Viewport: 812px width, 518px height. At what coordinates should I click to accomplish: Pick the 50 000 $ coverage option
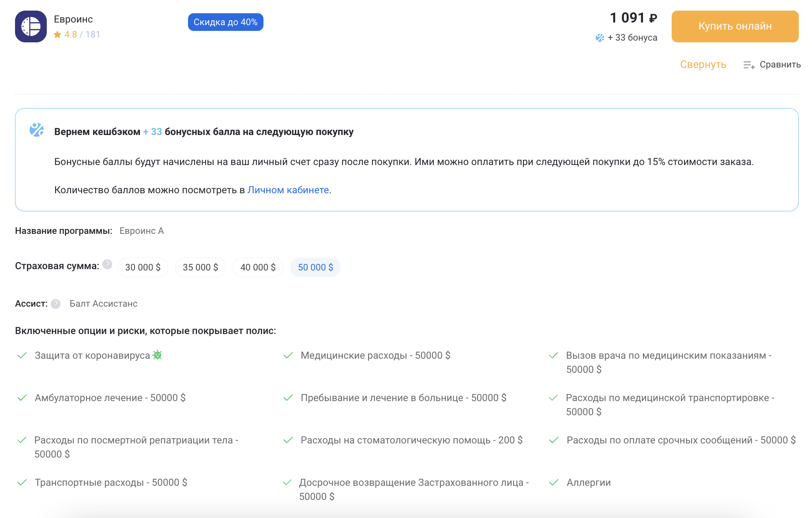pyautogui.click(x=316, y=267)
